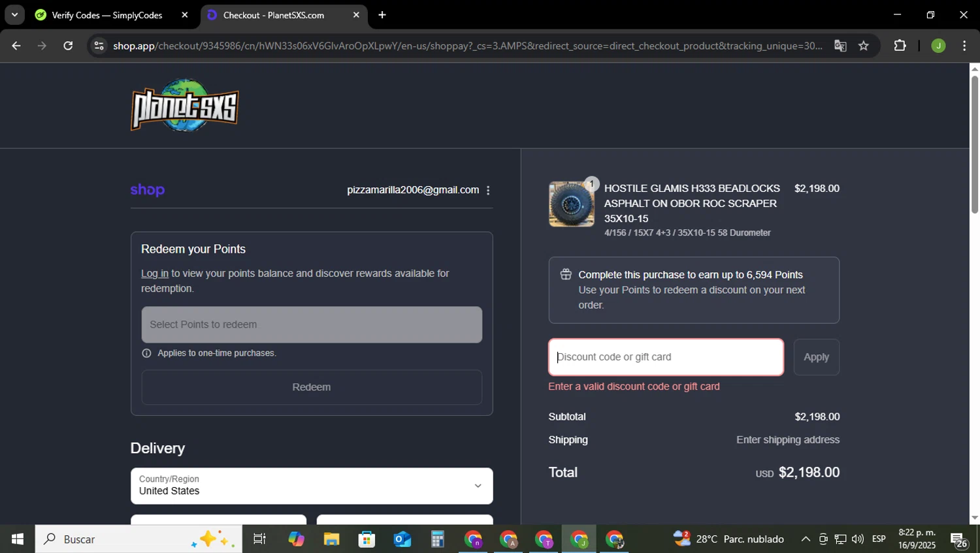The width and height of the screenshot is (980, 553).
Task: View site information icon in address bar
Action: 99,46
